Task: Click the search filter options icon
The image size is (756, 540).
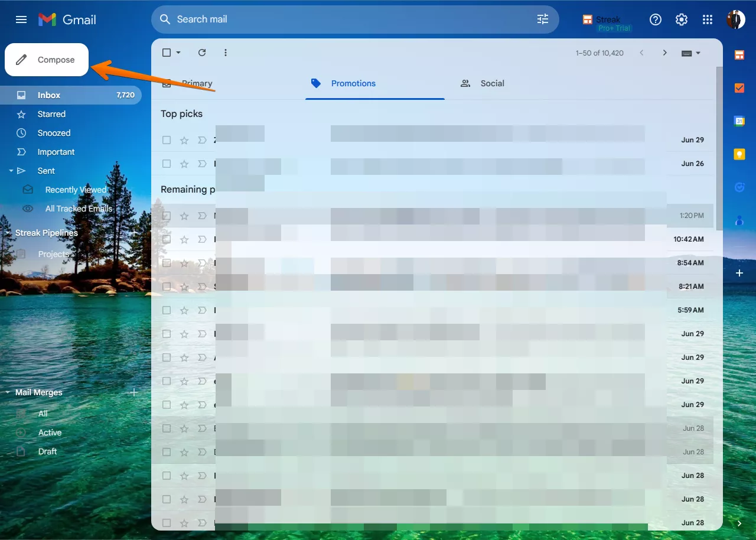Action: pos(542,19)
